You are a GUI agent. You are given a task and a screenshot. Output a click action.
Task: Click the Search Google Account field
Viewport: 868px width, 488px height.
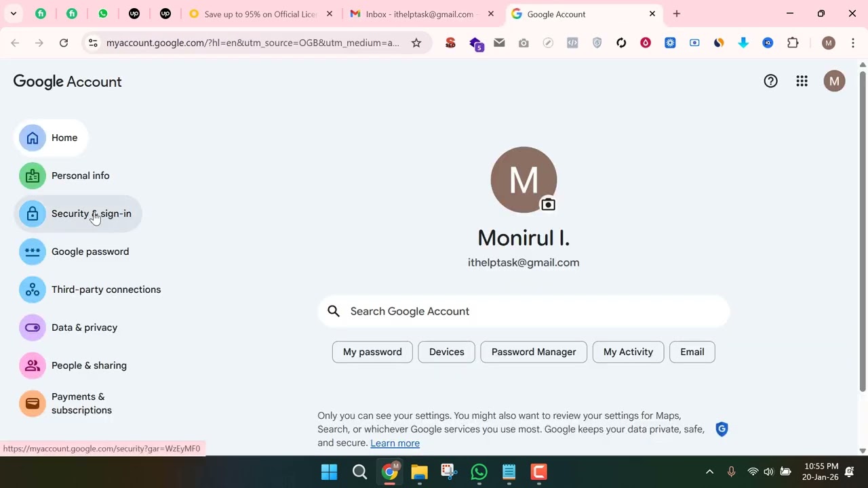point(524,311)
